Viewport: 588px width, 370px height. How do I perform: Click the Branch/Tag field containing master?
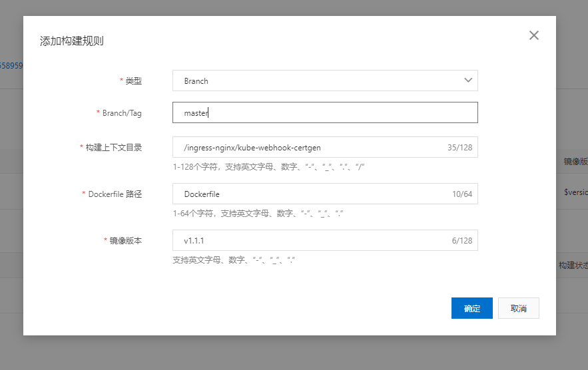(325, 112)
